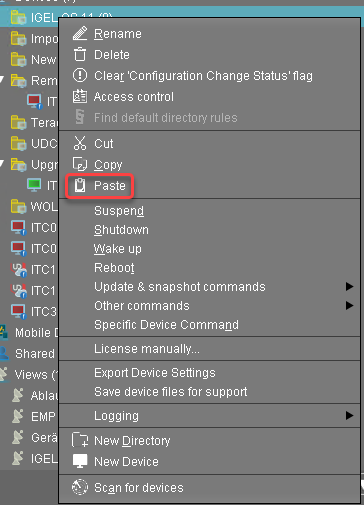364x505 pixels.
Task: Click the Paste clipboard icon
Action: click(x=80, y=185)
